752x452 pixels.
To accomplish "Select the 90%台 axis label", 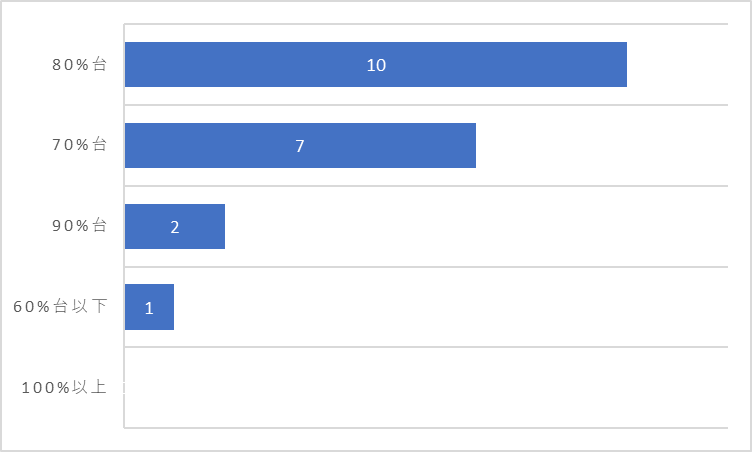I will (x=79, y=226).
